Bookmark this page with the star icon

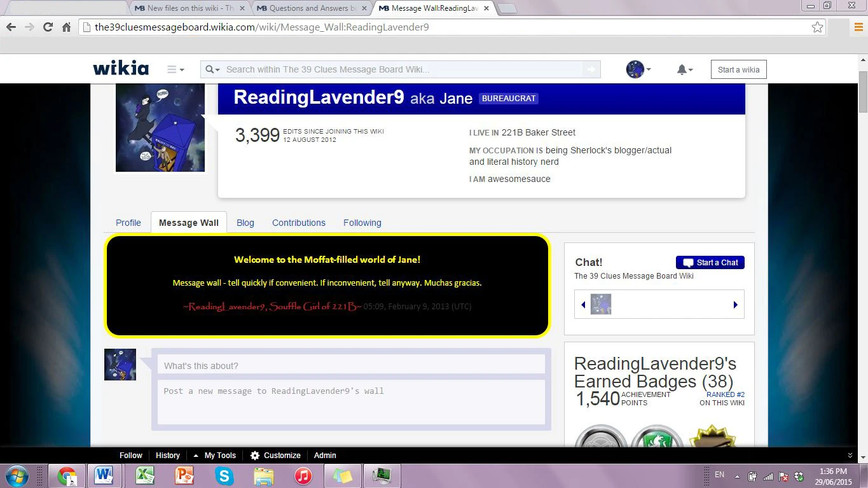click(817, 27)
